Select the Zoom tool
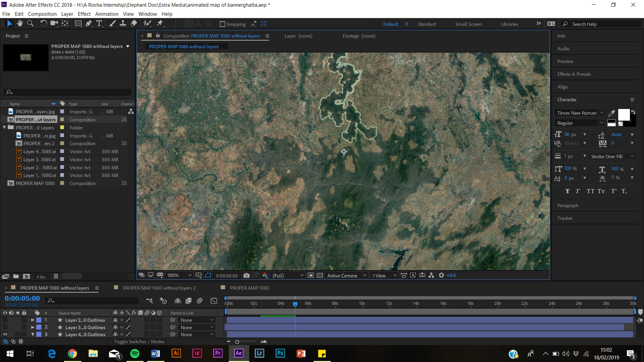The width and height of the screenshot is (644, 362). (x=30, y=23)
